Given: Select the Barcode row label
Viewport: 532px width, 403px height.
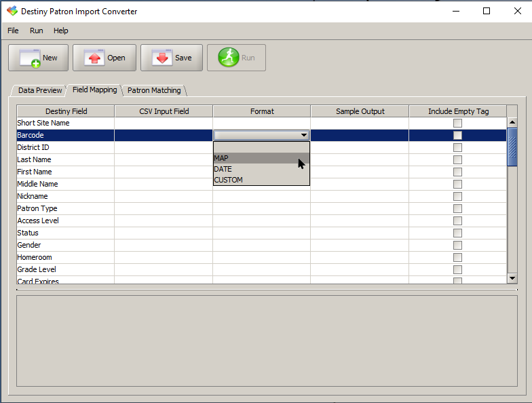Looking at the screenshot, I should 31,136.
